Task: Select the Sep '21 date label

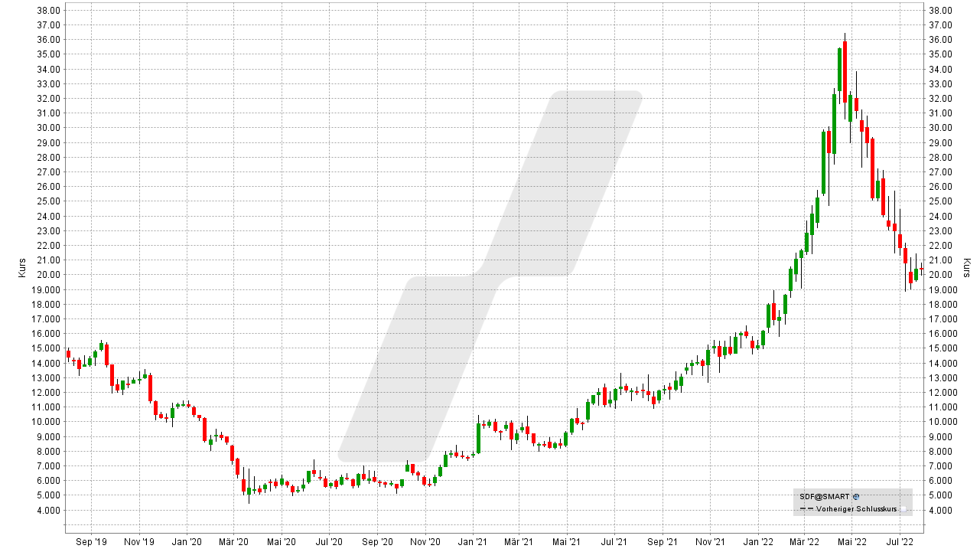Action: (x=663, y=542)
